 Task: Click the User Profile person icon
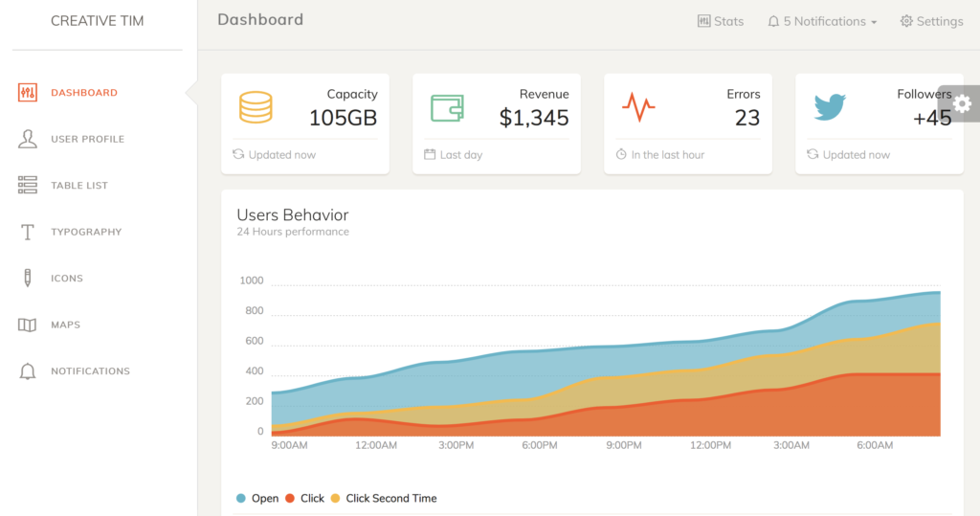click(28, 139)
